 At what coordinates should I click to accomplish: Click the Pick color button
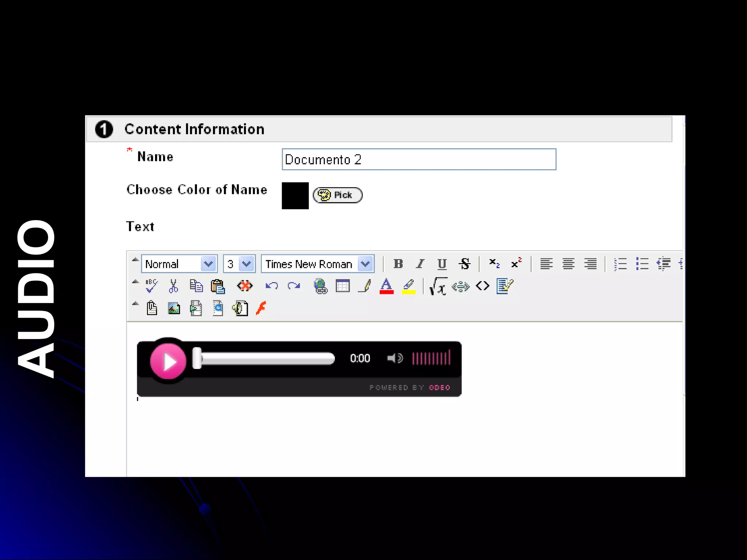click(x=337, y=195)
